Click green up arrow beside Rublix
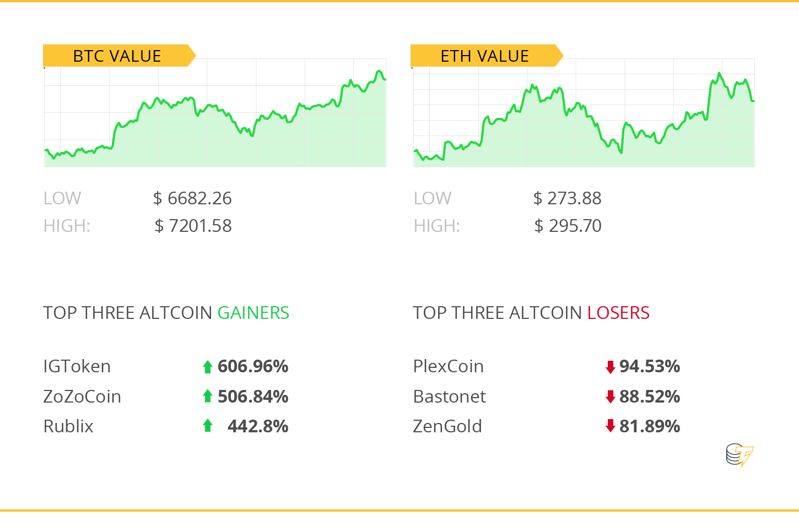 [208, 425]
